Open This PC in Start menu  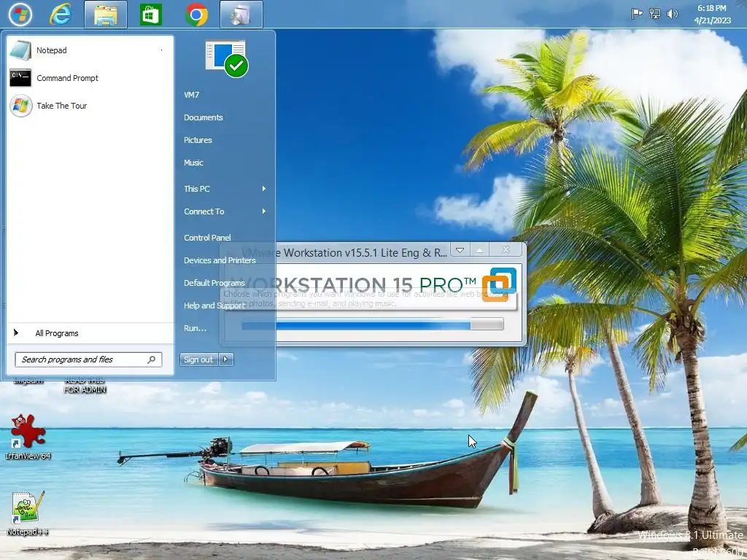pyautogui.click(x=197, y=189)
